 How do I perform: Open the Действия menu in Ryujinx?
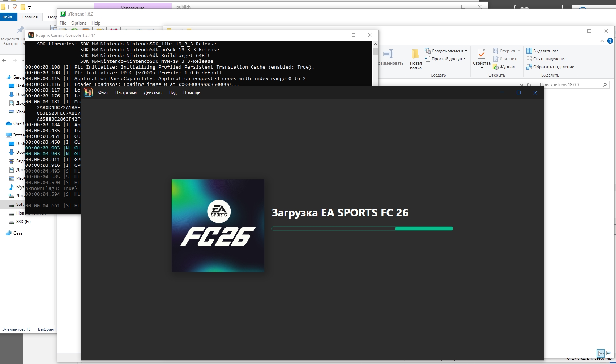[x=153, y=92]
